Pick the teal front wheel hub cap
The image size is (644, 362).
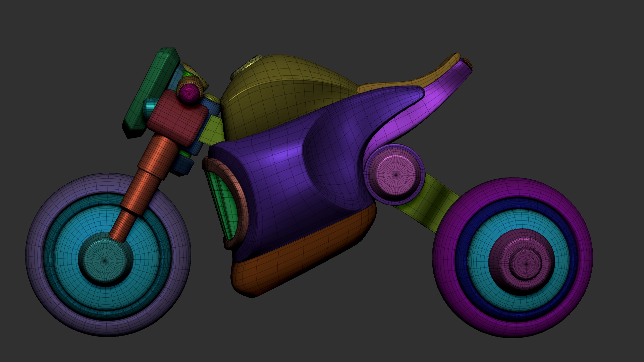pos(105,260)
